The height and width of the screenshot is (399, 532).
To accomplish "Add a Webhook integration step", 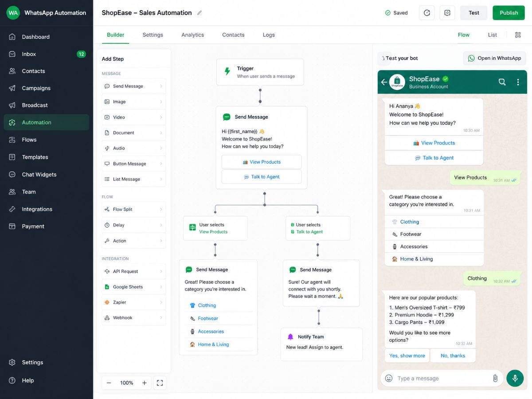I will coord(134,318).
